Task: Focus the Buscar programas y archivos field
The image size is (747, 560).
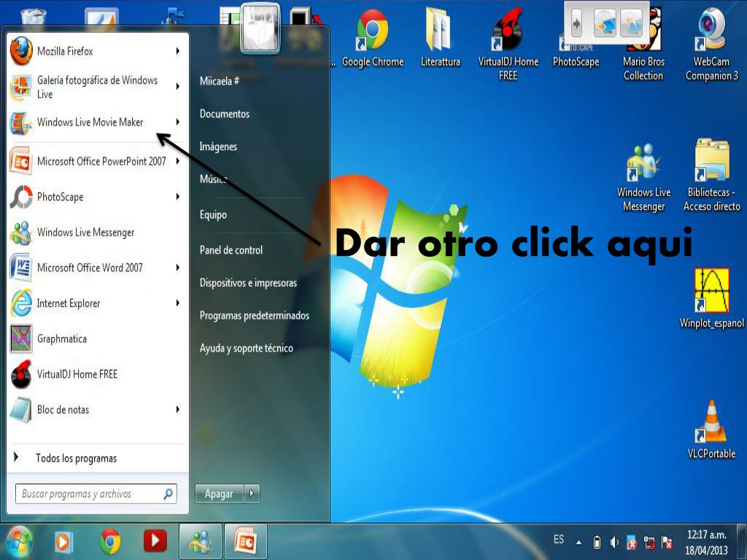Action: click(x=96, y=494)
